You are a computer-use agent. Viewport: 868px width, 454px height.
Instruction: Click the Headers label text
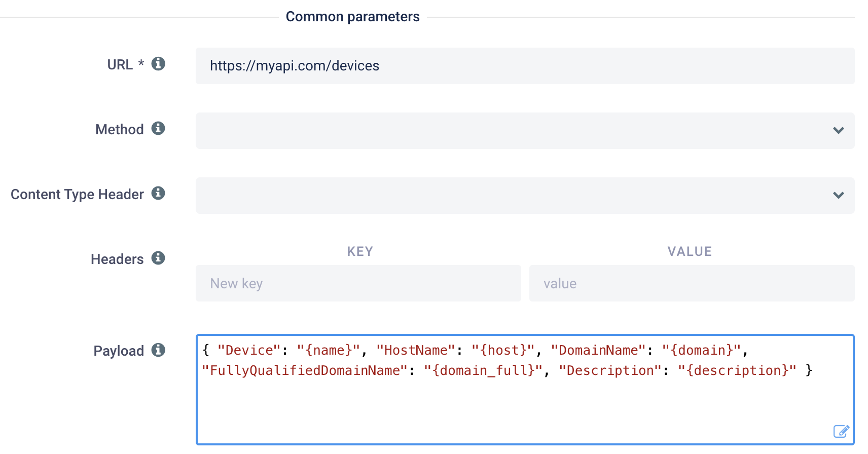pyautogui.click(x=117, y=259)
